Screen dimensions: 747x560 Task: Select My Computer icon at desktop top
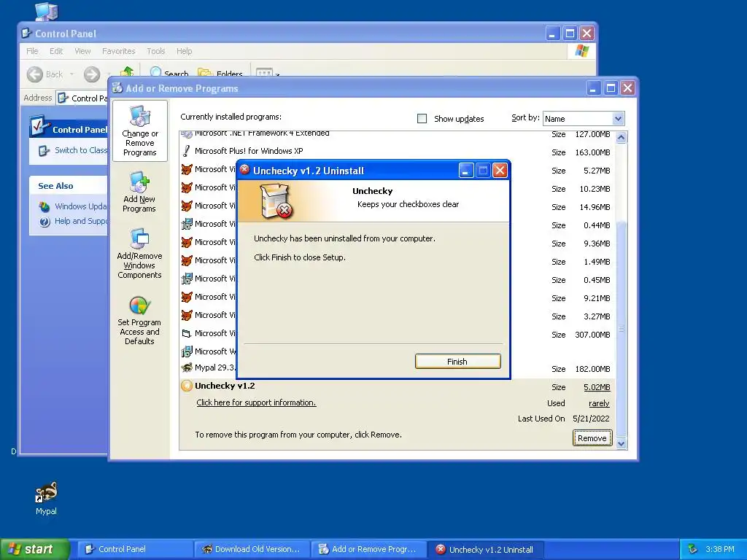click(46, 10)
